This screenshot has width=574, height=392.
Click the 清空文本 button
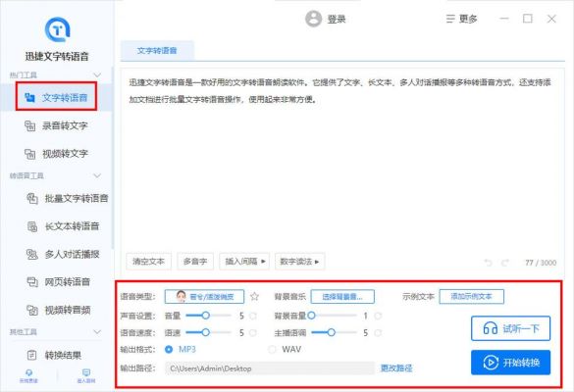(x=148, y=262)
